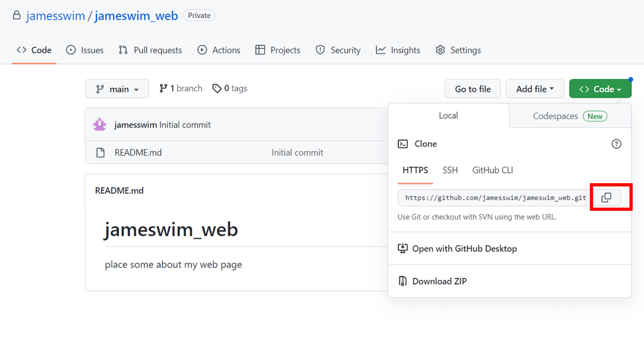Click the branch icon beside 1 branch
Screen dimensions: 644x338
(x=163, y=89)
